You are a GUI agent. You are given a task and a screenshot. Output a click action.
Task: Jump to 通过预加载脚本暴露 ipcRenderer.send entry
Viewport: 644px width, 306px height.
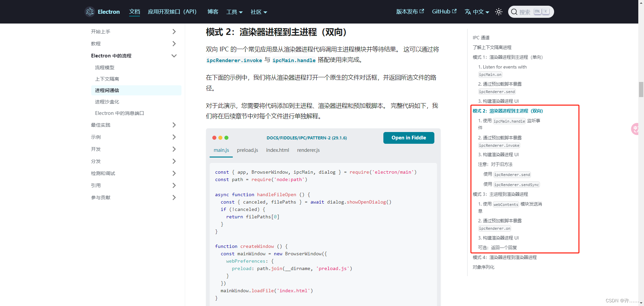click(500, 88)
